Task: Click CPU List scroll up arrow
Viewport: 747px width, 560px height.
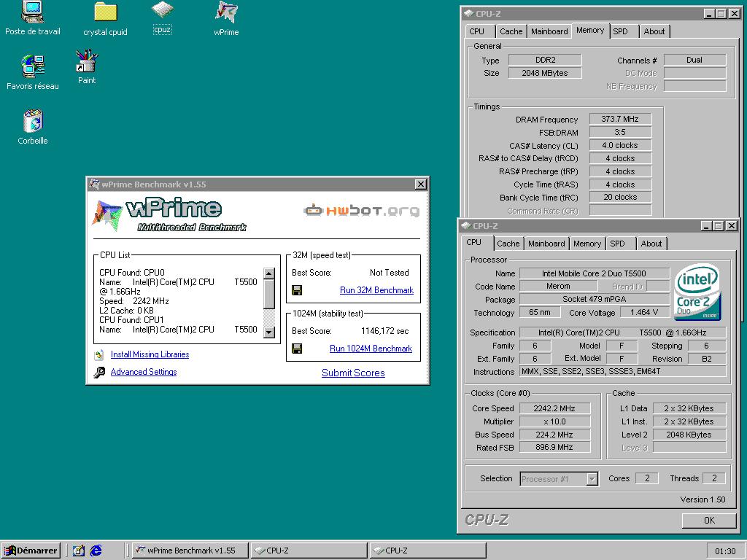Action: point(269,273)
